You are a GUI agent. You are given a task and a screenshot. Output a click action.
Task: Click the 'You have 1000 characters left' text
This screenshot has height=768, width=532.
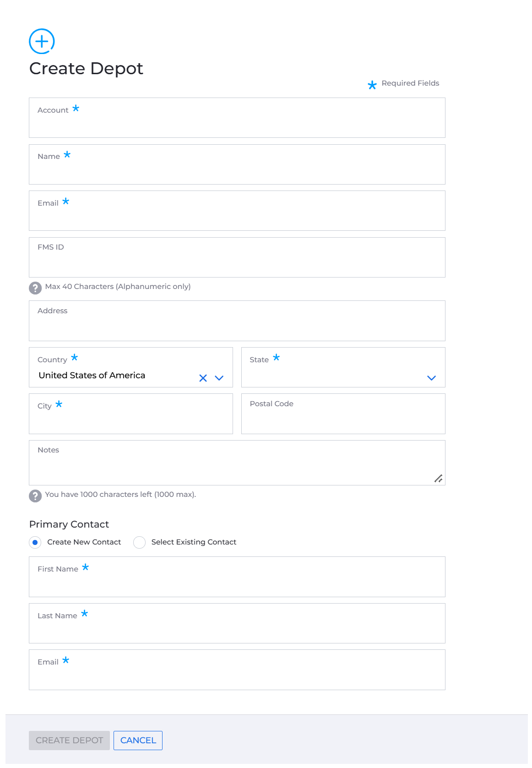pos(120,495)
